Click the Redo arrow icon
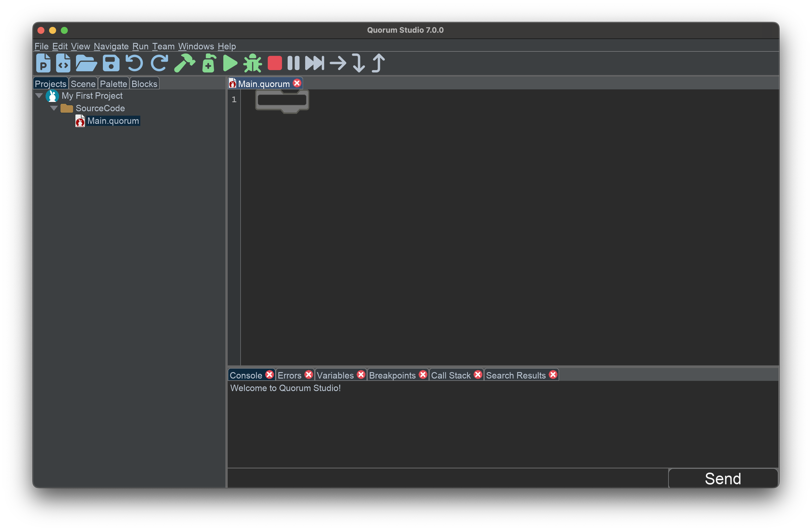 [159, 63]
